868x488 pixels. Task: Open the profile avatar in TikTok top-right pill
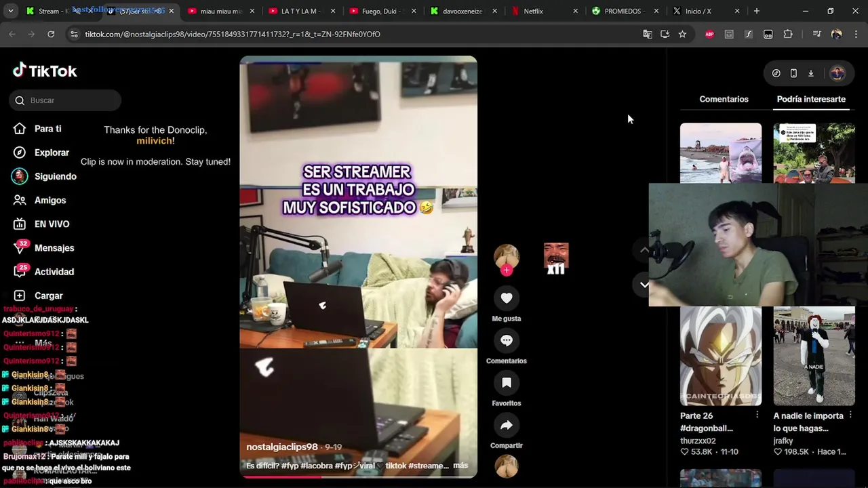(837, 73)
